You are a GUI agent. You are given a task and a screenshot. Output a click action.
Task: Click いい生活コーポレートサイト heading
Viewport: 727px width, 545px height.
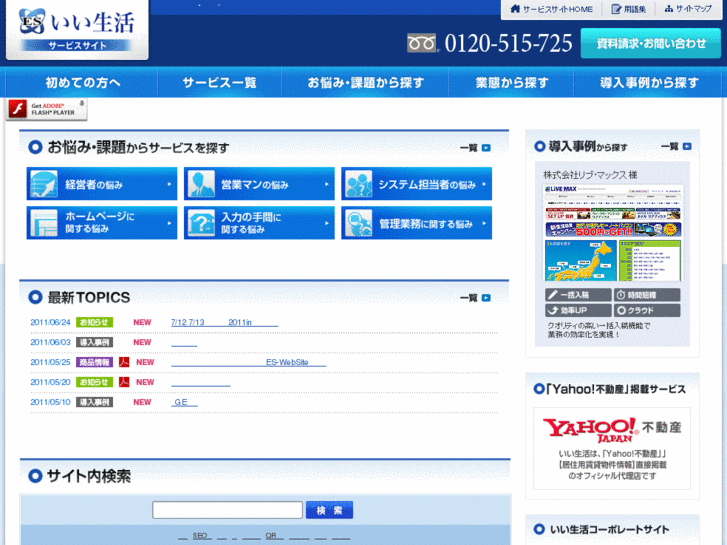pyautogui.click(x=609, y=530)
